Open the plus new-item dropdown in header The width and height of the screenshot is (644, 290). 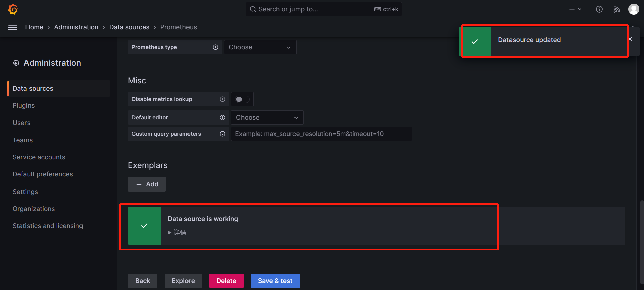[x=575, y=9]
